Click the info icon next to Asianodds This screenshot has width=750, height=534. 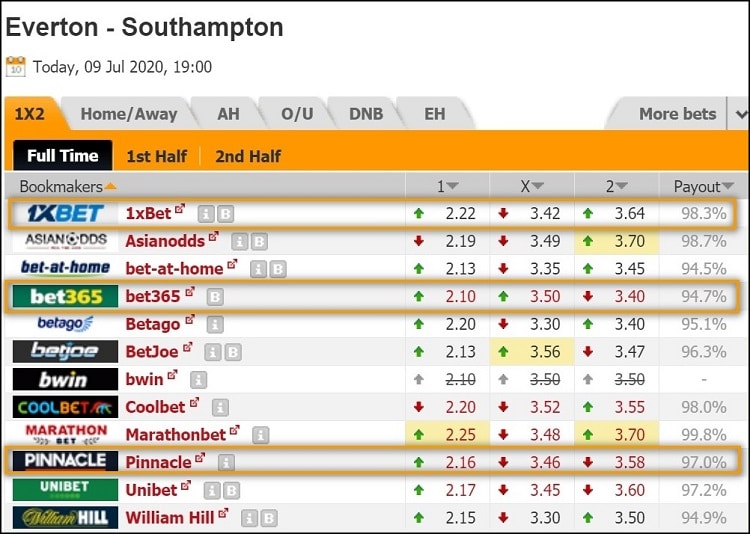(x=239, y=242)
